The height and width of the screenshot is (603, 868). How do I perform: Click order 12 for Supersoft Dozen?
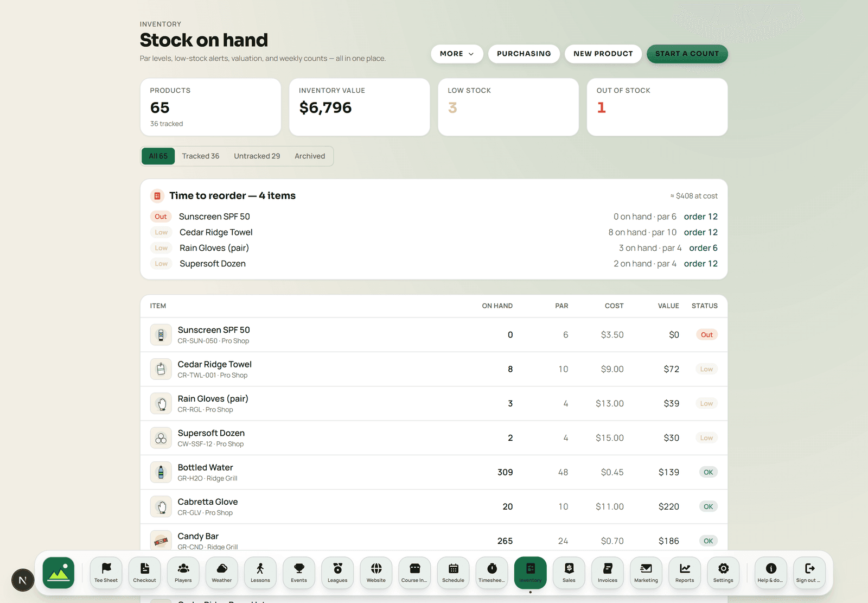(x=700, y=264)
